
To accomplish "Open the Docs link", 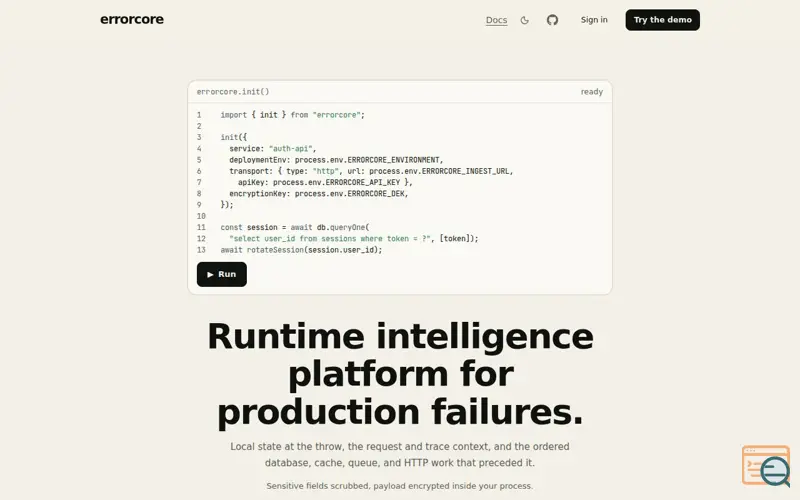I will [x=496, y=20].
